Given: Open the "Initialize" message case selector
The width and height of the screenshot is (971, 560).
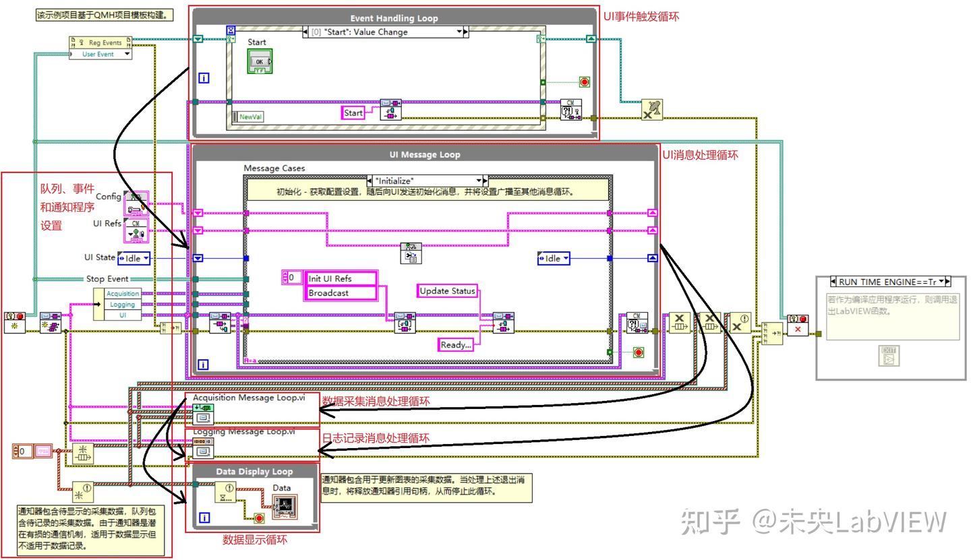Looking at the screenshot, I should click(428, 181).
